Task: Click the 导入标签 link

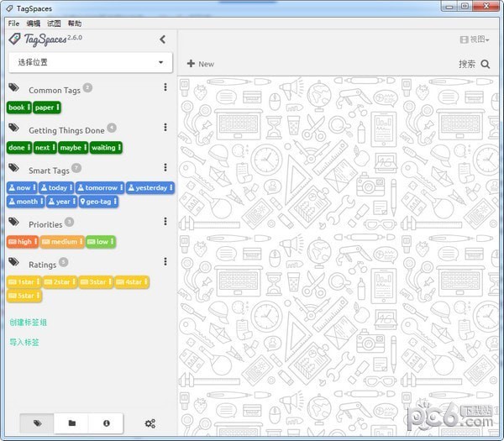Action: coord(24,342)
